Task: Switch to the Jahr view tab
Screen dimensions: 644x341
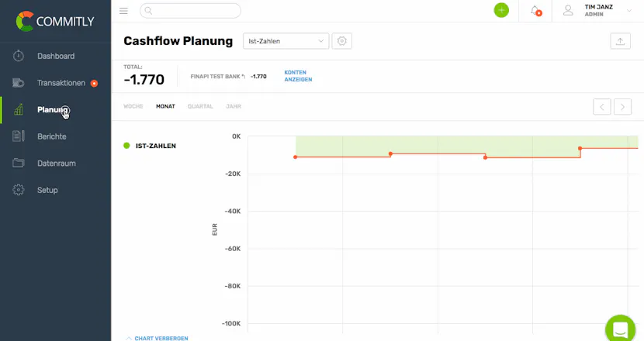Action: click(234, 106)
